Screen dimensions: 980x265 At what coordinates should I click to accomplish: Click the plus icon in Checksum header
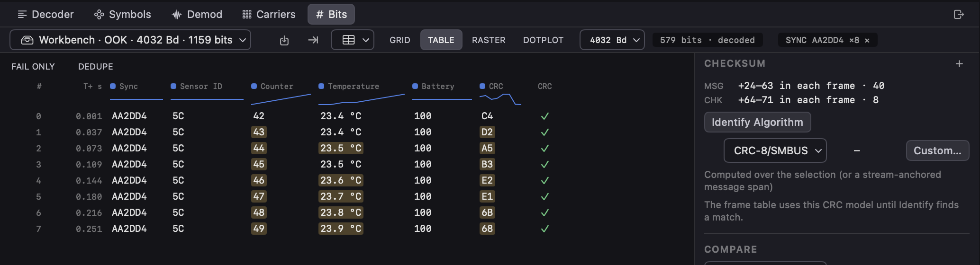tap(959, 63)
